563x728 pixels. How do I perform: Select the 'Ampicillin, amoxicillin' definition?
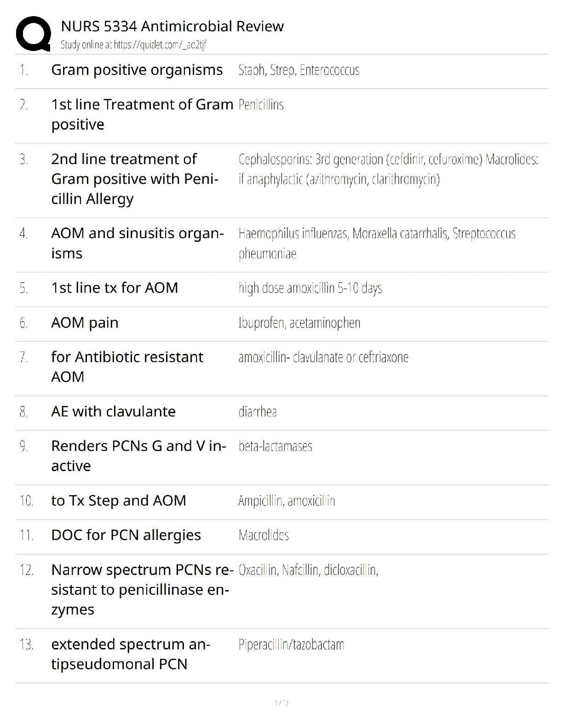(x=287, y=500)
